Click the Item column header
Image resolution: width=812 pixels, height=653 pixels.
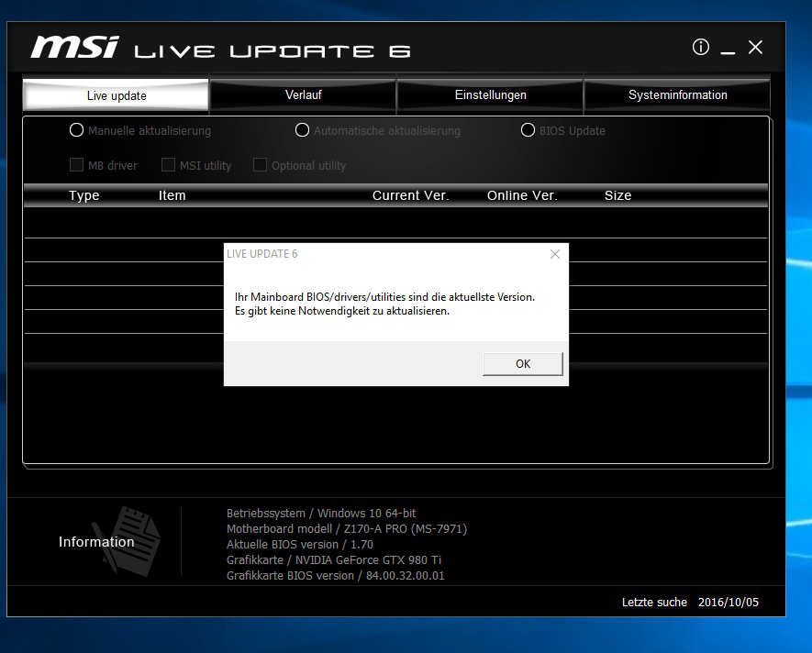tap(172, 195)
